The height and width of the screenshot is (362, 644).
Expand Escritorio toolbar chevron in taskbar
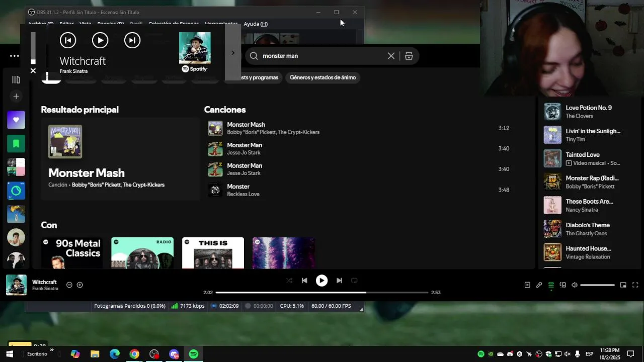pyautogui.click(x=52, y=350)
